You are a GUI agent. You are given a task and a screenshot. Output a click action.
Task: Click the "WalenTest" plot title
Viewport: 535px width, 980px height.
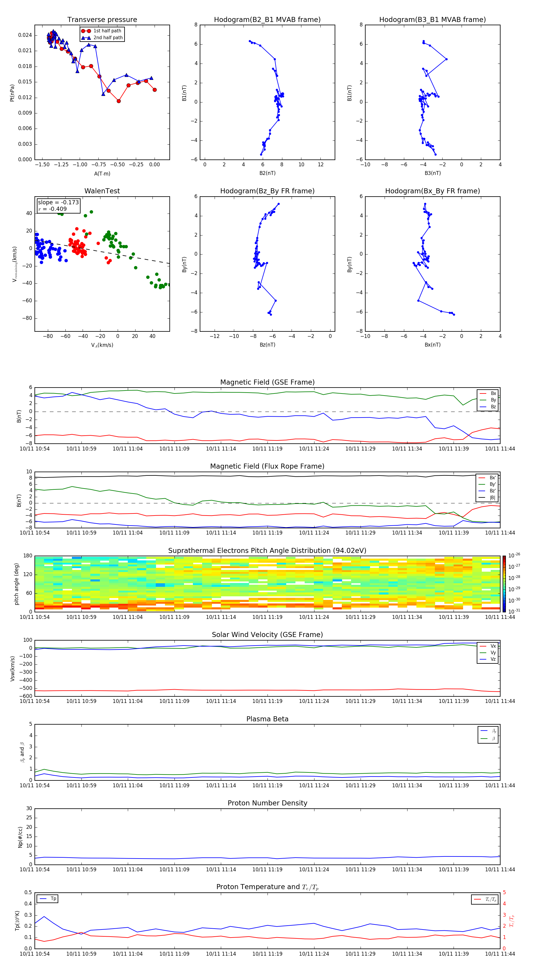[102, 191]
